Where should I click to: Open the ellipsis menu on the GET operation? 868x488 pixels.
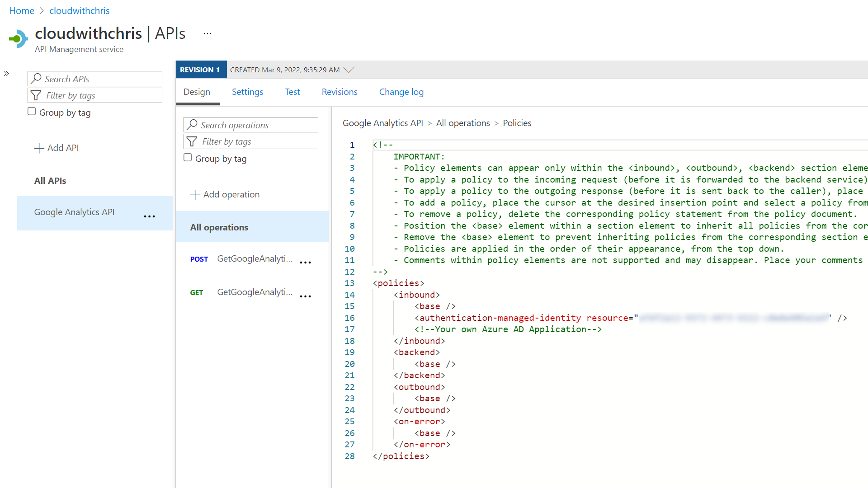[x=306, y=296]
